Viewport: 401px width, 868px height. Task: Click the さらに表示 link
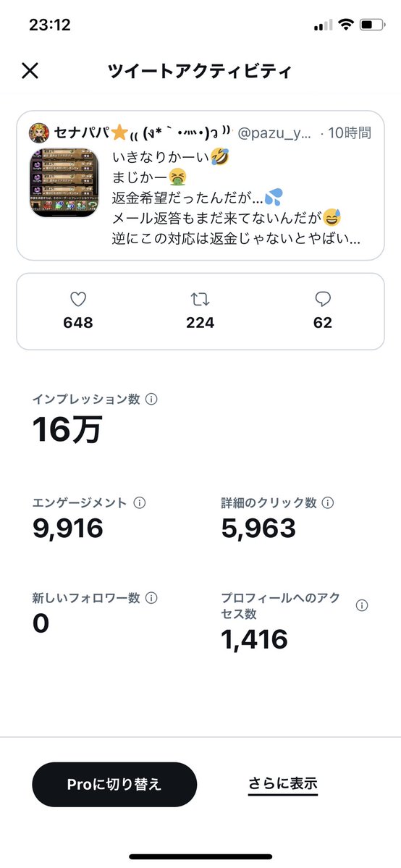pyautogui.click(x=283, y=784)
